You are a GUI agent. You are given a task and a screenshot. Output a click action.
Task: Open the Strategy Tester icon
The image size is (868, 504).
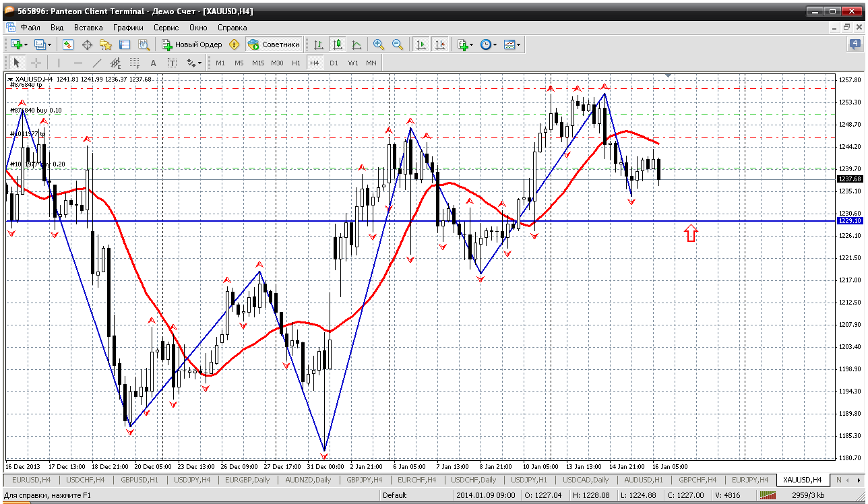pos(144,44)
